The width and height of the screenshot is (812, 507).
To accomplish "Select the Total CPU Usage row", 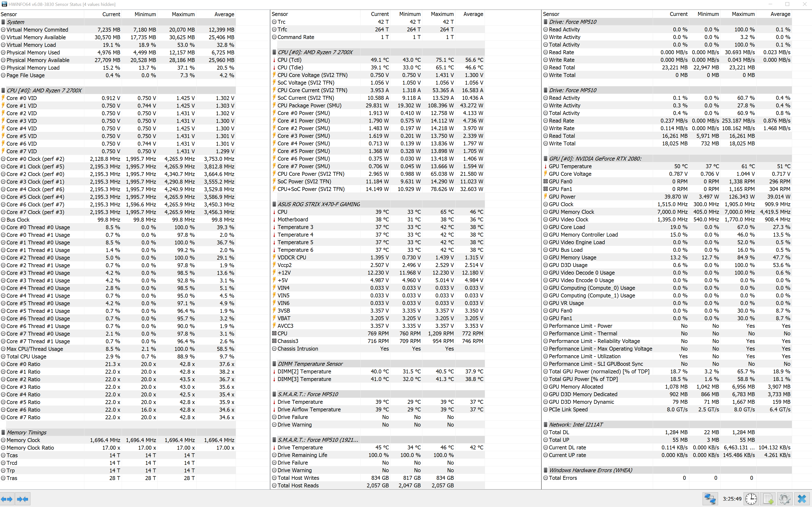I will 26,356.
